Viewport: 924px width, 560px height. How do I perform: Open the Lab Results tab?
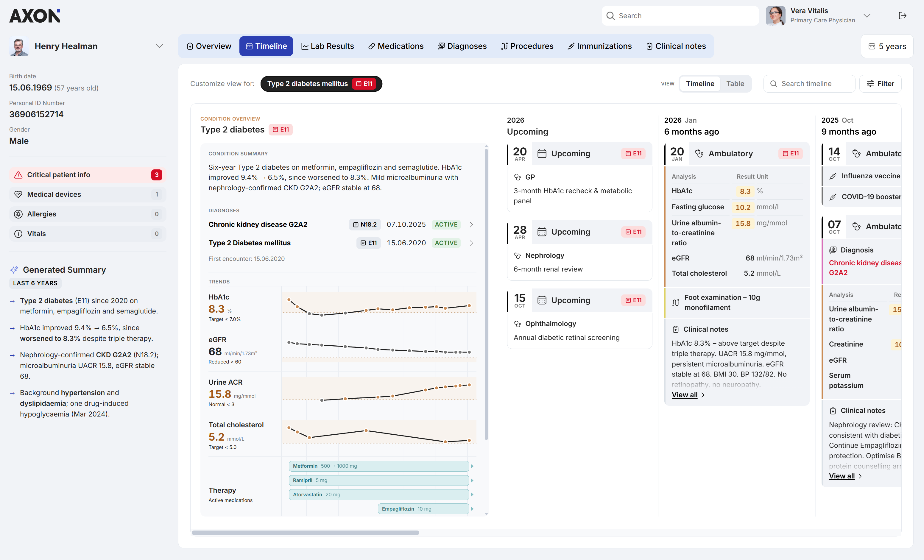[327, 46]
